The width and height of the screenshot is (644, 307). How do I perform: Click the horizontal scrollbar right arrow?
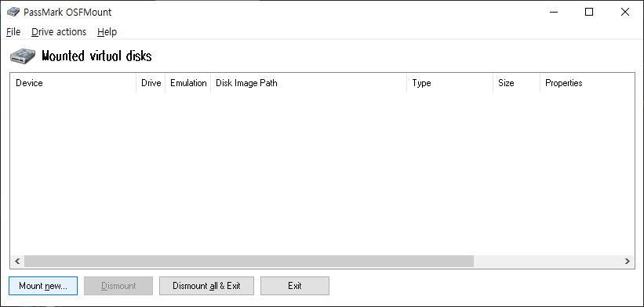click(628, 261)
